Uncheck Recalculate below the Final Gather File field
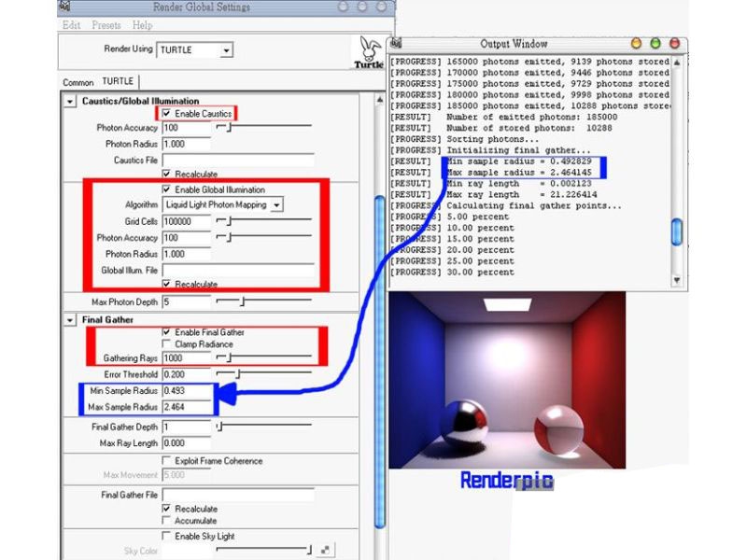Image resolution: width=747 pixels, height=560 pixels. (x=166, y=508)
